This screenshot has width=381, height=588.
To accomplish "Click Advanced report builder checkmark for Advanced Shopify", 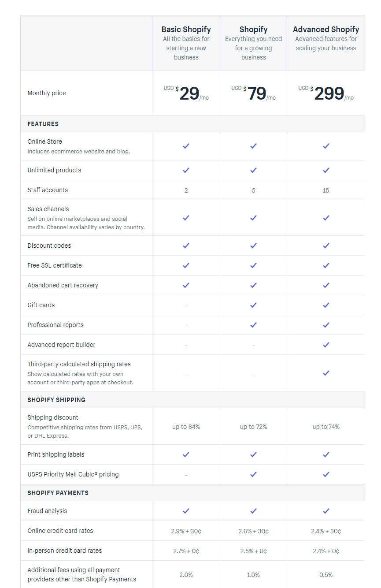I will [x=326, y=345].
